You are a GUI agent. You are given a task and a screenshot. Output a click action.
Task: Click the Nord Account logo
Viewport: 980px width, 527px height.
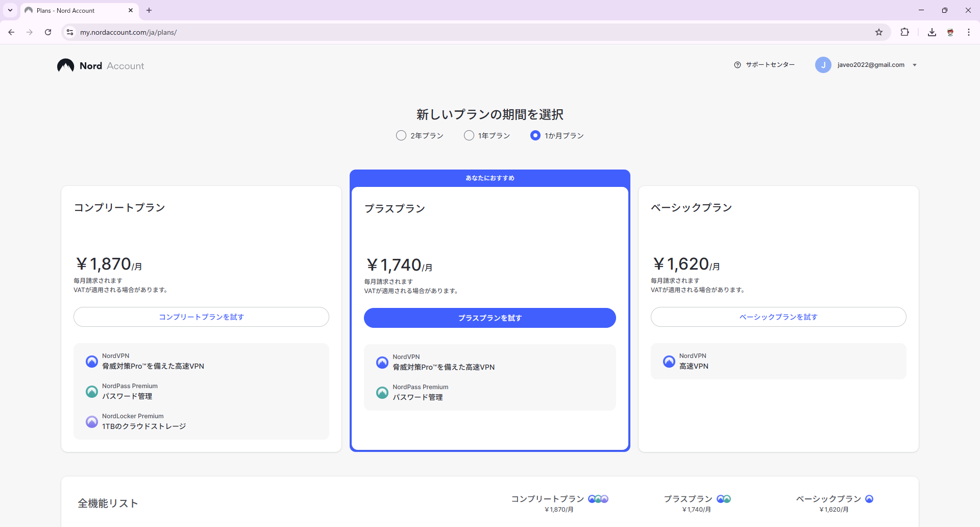coord(101,66)
